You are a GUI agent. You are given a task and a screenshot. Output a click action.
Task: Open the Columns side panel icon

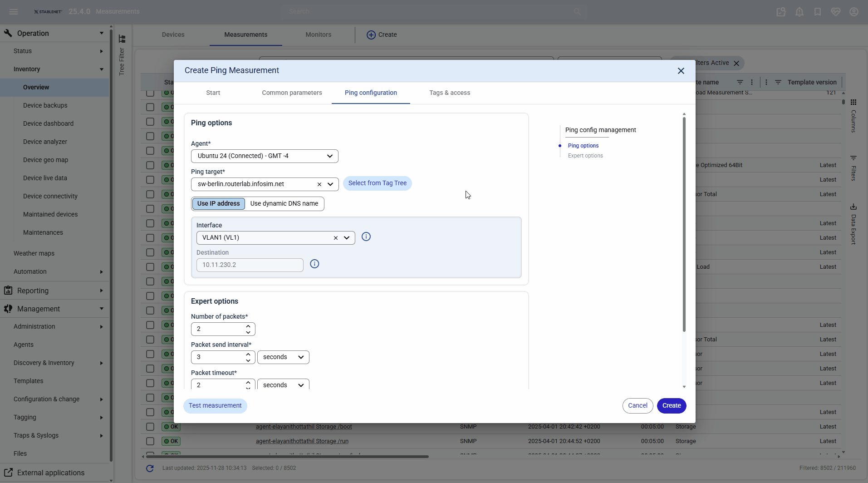pos(853,102)
